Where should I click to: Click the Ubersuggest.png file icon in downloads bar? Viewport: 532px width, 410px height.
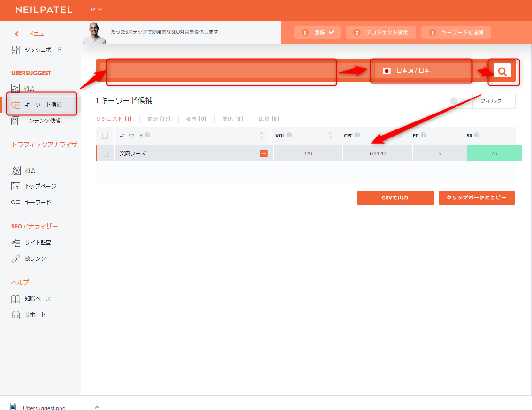tap(13, 407)
